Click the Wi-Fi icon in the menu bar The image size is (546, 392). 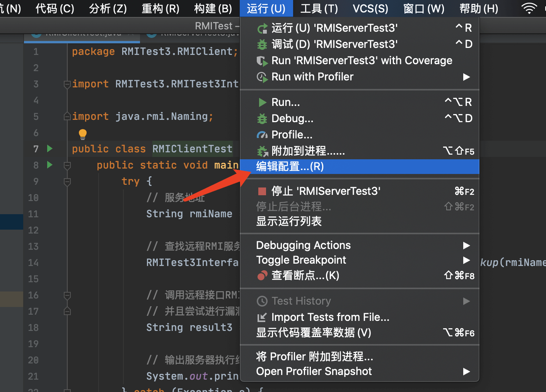529,8
